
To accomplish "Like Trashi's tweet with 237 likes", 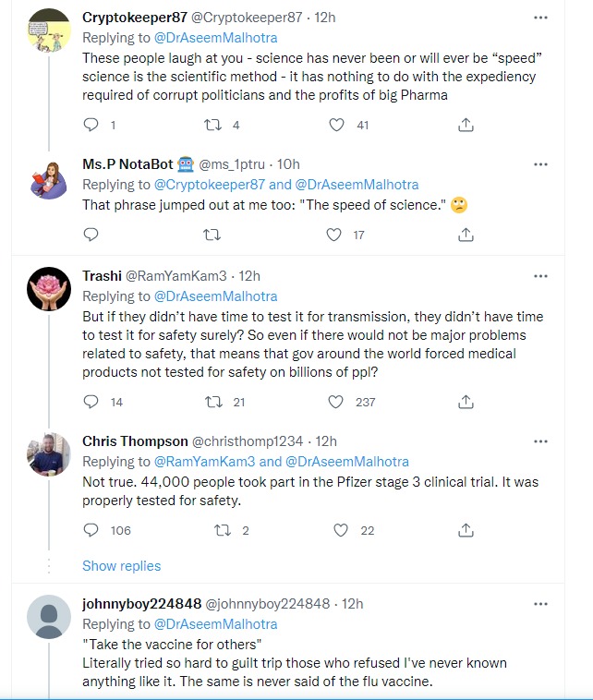I will coord(338,402).
